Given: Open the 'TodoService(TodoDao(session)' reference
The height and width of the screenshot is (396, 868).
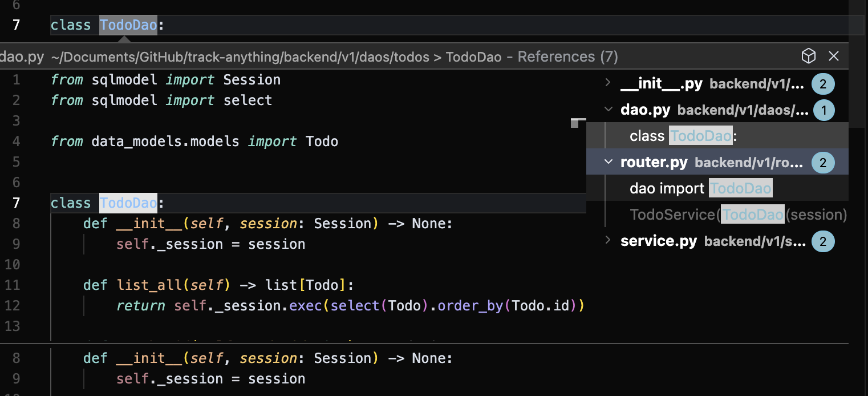Looking at the screenshot, I should coord(717,215).
